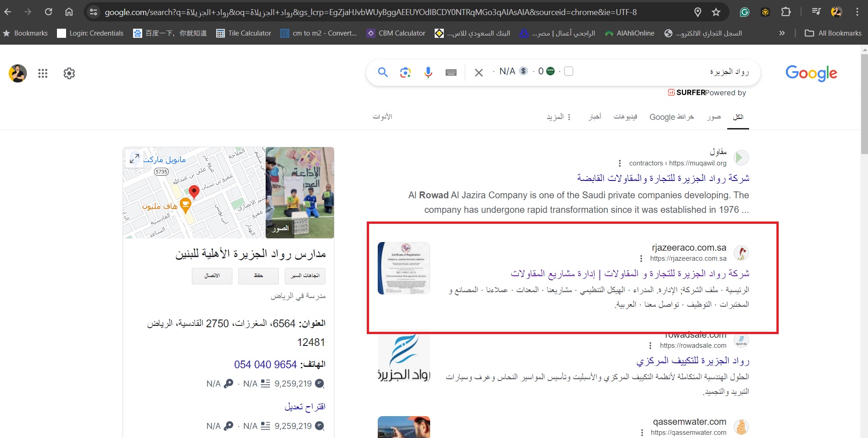Open the فيديوهات videos tab
Screen dimensions: 868x438
point(625,117)
